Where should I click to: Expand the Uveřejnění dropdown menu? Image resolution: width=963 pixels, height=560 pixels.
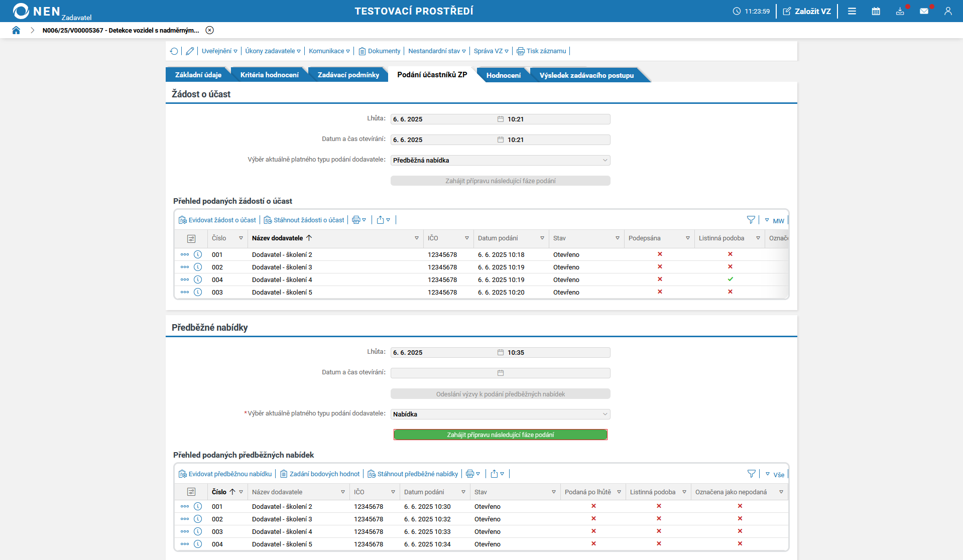219,51
